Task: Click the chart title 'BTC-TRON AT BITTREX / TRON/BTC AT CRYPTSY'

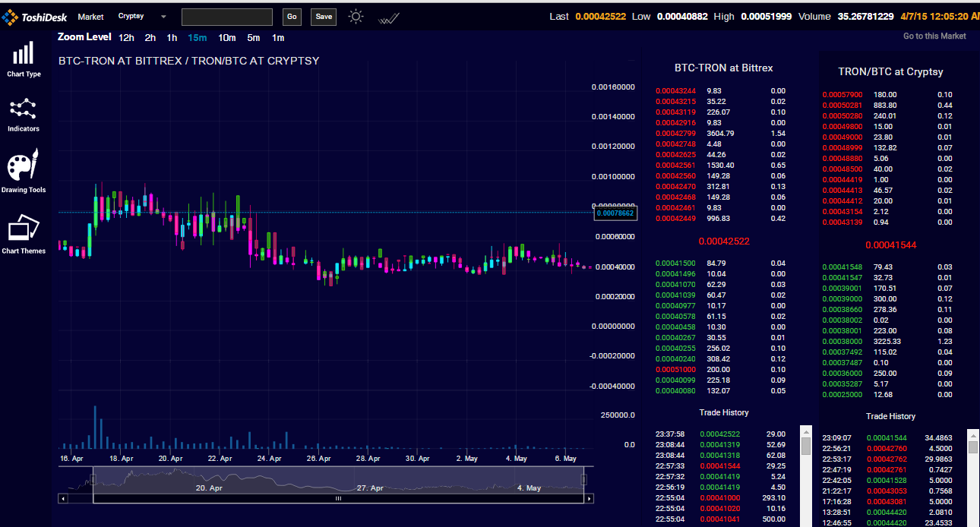Action: (x=189, y=61)
